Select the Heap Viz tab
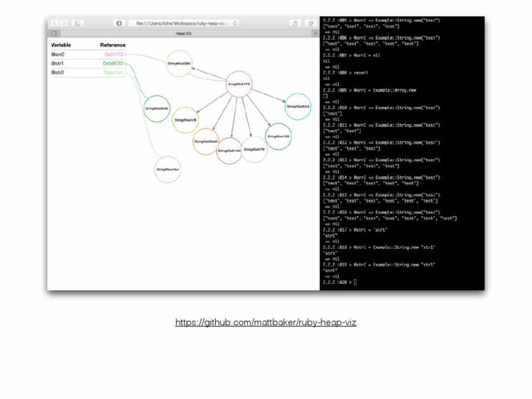The width and height of the screenshot is (532, 399). click(x=184, y=33)
